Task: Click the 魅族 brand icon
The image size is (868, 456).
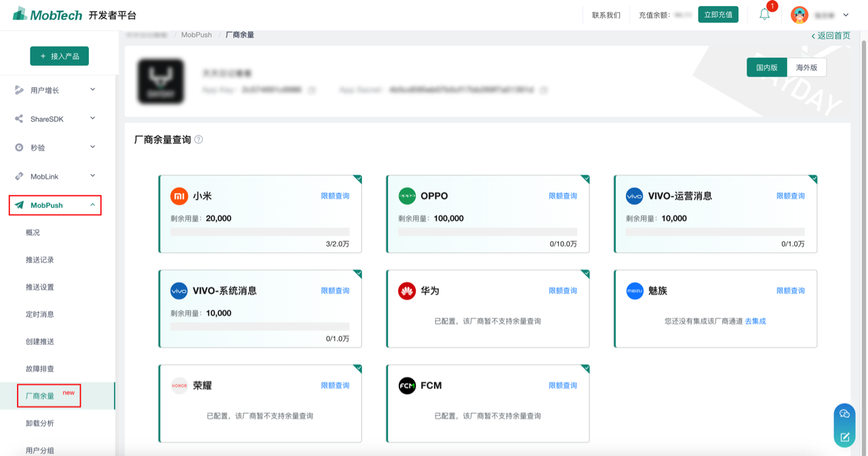Action: (x=634, y=291)
